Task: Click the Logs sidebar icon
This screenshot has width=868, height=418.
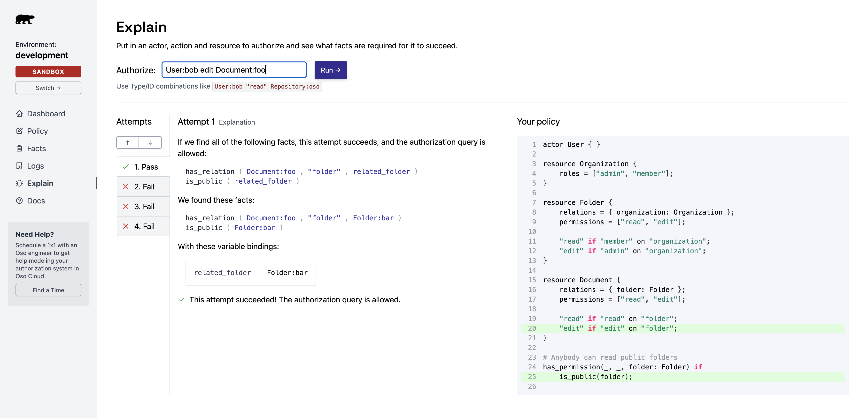Action: point(19,165)
